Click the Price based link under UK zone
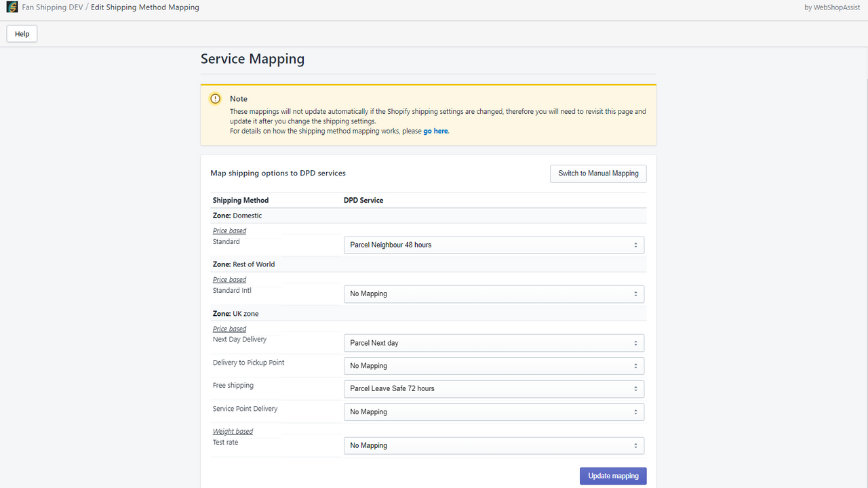868x488 pixels. [229, 328]
